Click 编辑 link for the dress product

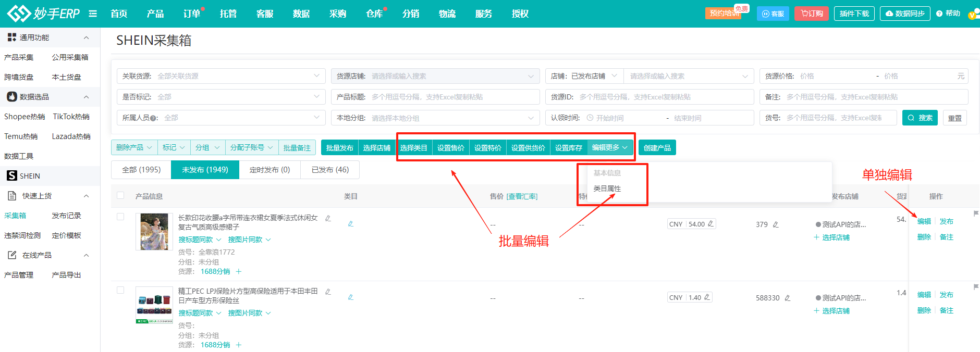click(924, 221)
